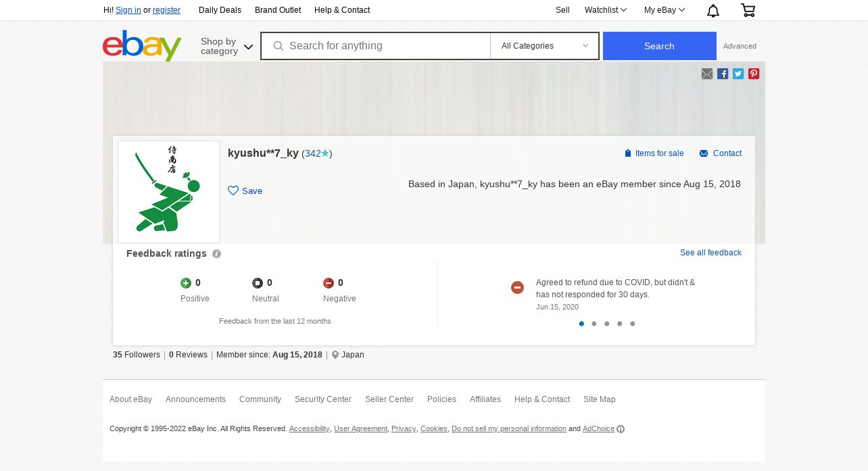Click the feedback ratings info icon

point(216,254)
